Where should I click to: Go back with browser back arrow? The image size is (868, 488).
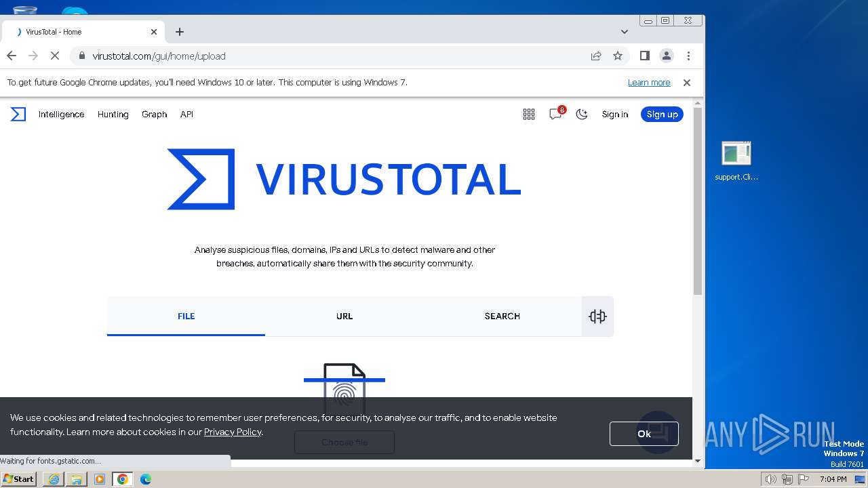[x=12, y=56]
